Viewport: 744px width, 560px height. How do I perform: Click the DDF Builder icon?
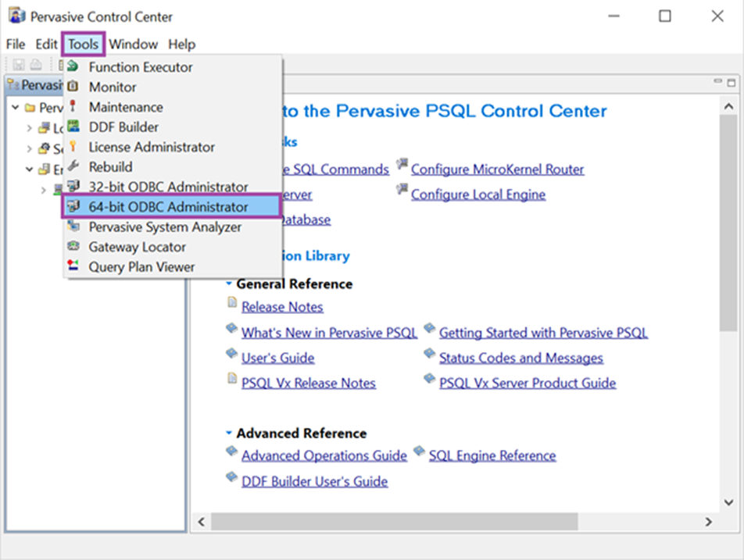pyautogui.click(x=73, y=126)
